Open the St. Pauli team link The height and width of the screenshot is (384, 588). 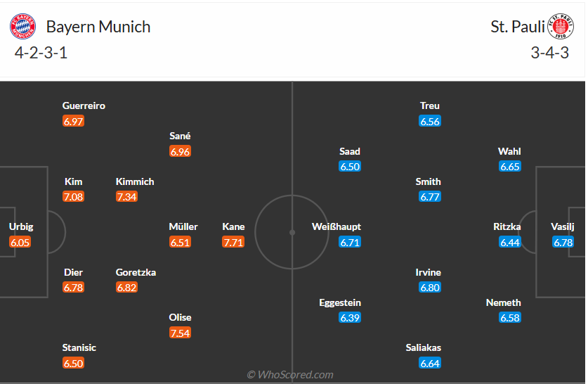click(x=518, y=27)
